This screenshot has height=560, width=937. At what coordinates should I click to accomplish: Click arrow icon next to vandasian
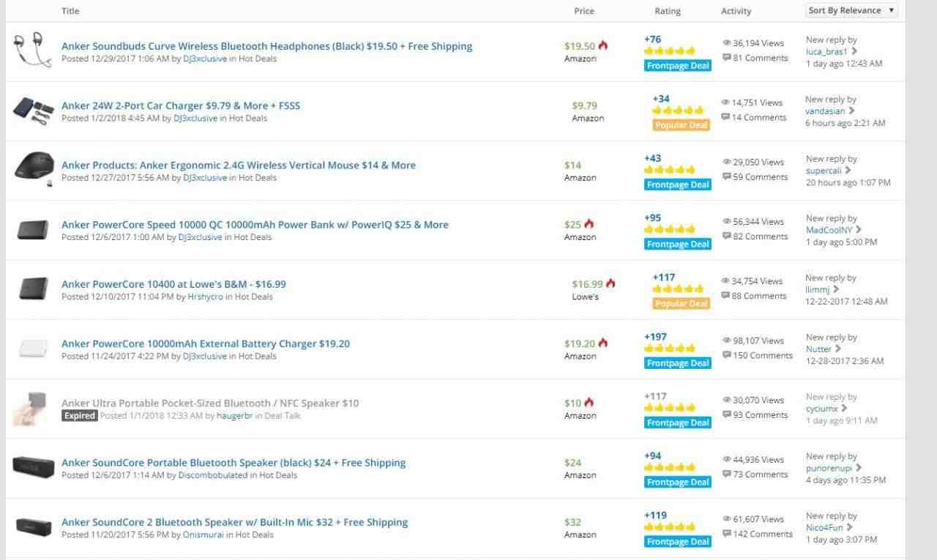(x=851, y=111)
